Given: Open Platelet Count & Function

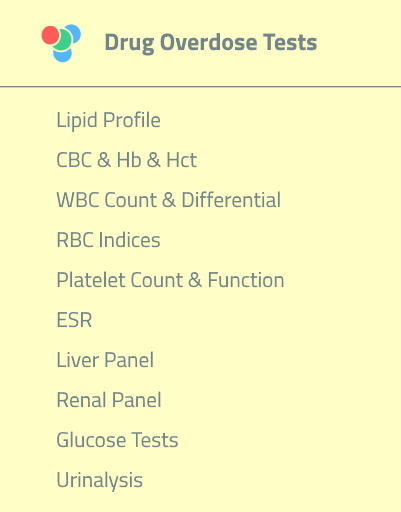Looking at the screenshot, I should coord(170,280).
